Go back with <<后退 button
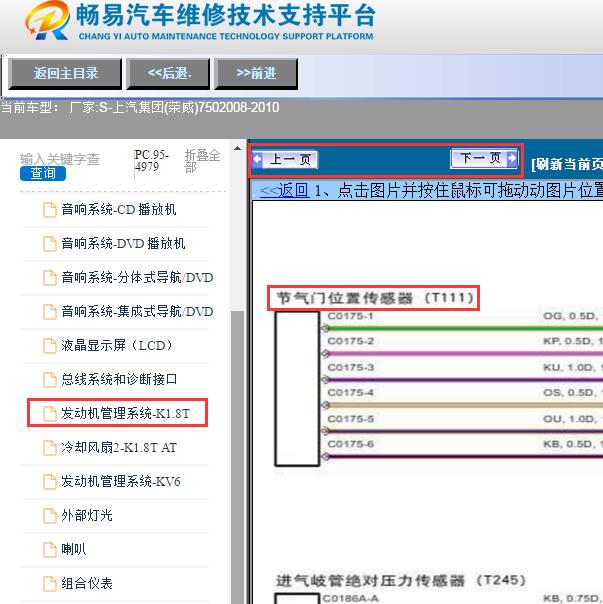This screenshot has width=603, height=604. coord(168,73)
